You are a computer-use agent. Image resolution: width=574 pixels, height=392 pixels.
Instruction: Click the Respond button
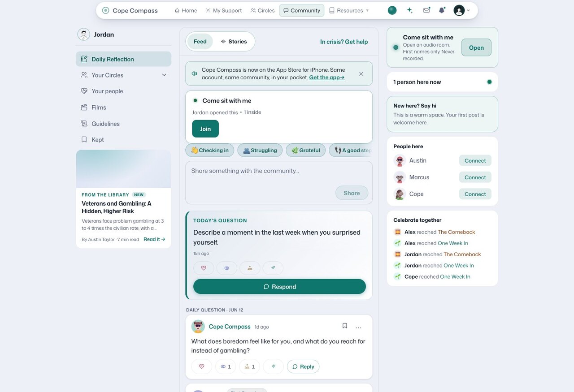pos(279,287)
